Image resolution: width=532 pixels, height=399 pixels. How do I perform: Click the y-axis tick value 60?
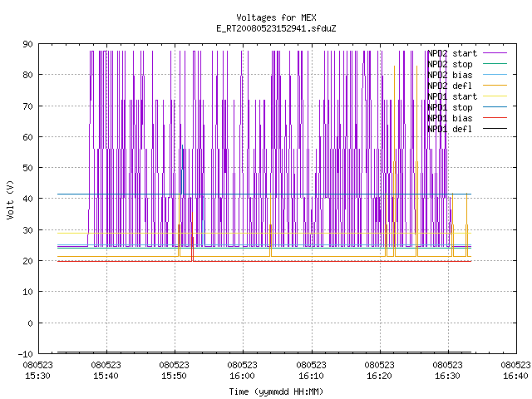click(27, 137)
